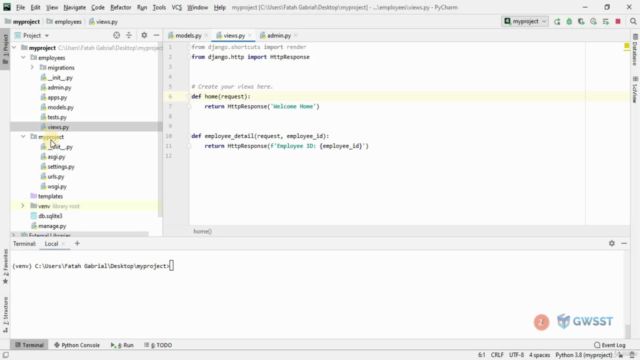
Task: Change UTF-8 file encoding in status bar
Action: [516, 355]
